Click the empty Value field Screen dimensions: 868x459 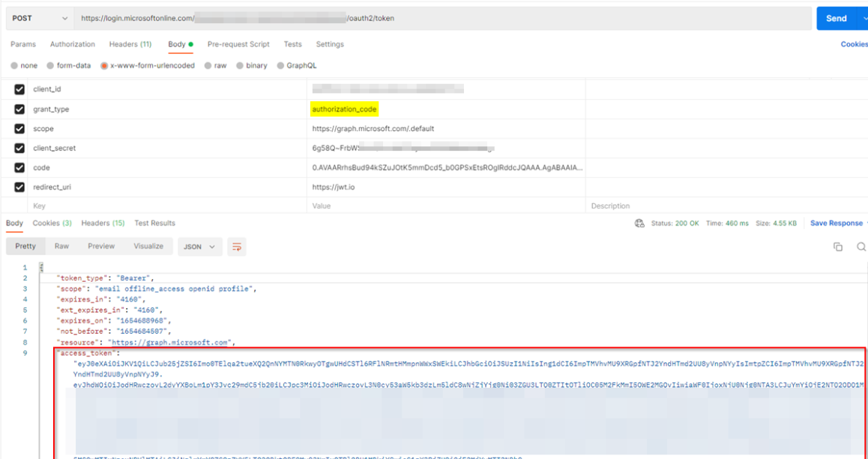(x=446, y=206)
